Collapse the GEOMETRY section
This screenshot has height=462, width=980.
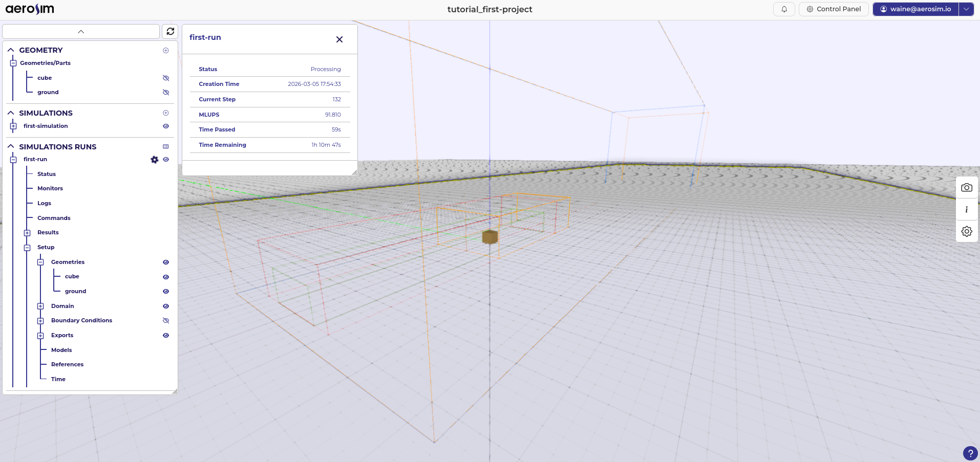pyautogui.click(x=11, y=50)
